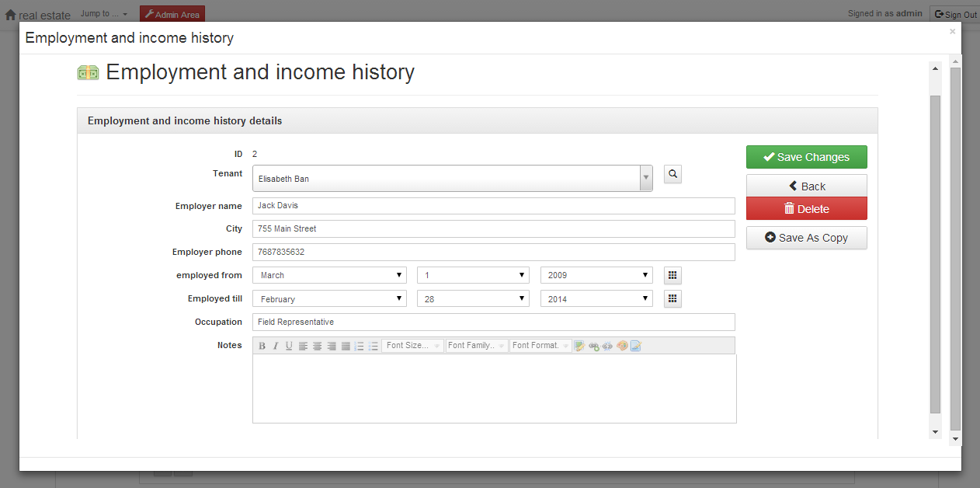Screen dimensions: 980x488
Task: Go to Admin Area
Action: coord(172,14)
